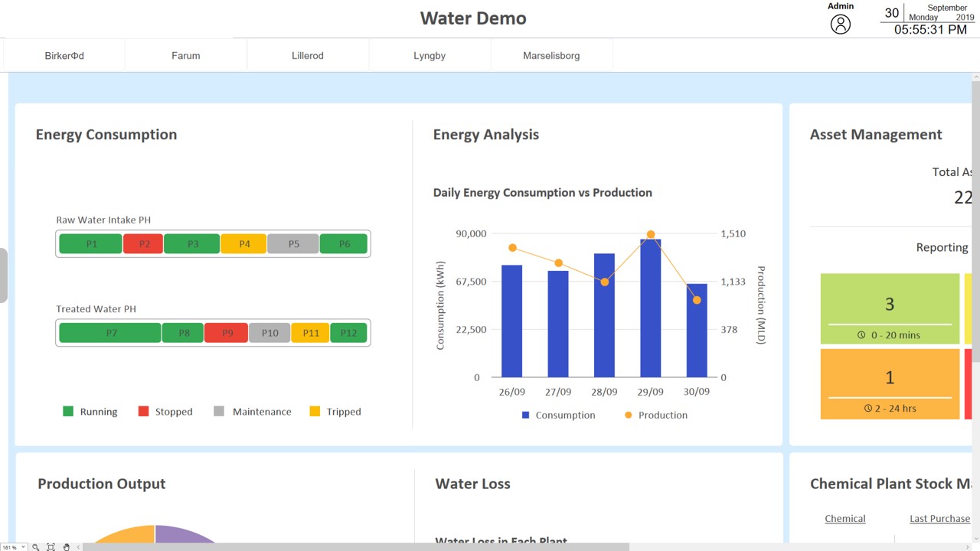Image resolution: width=980 pixels, height=551 pixels.
Task: Select pump P12 block
Action: 348,333
